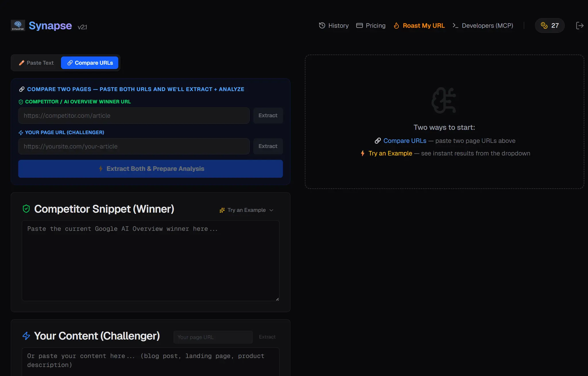
Task: Click the Competitor Snippet textarea
Action: (150, 261)
